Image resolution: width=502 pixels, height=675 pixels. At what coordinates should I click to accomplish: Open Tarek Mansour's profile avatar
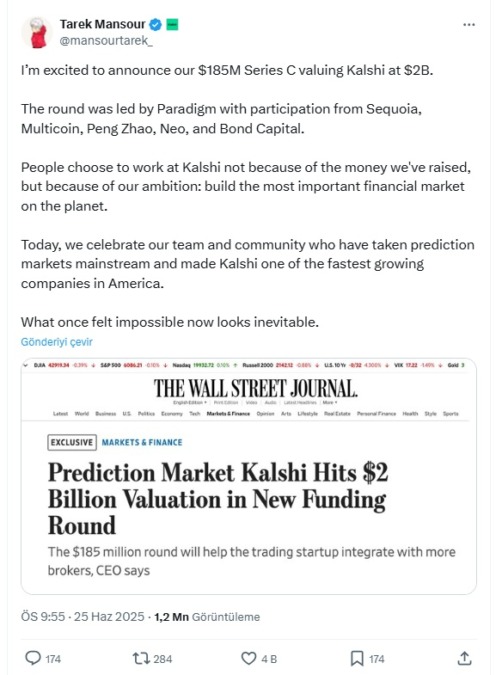click(x=36, y=32)
